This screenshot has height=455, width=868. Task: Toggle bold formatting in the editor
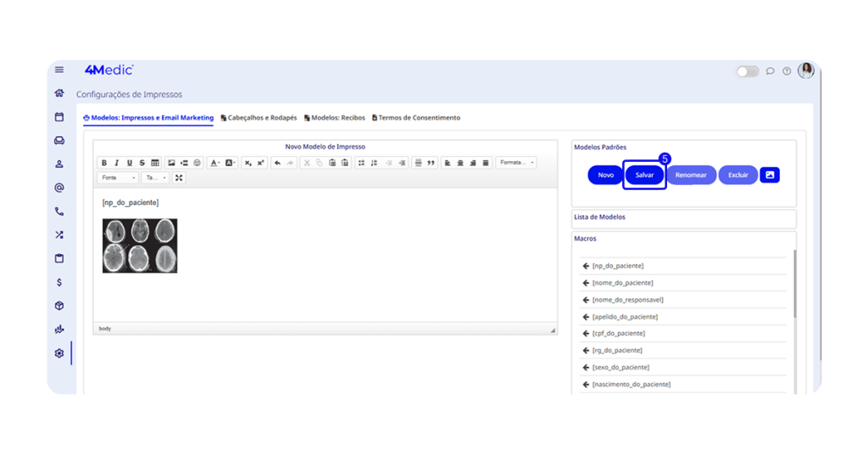104,163
